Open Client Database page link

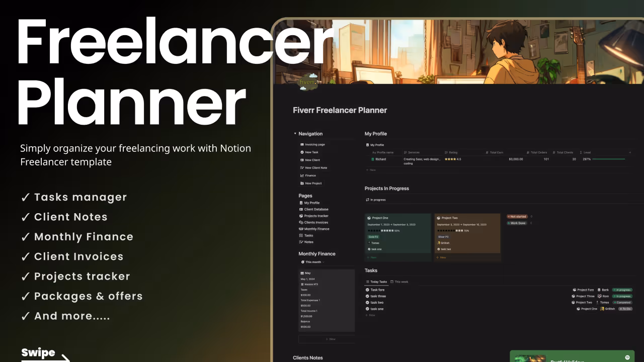(x=313, y=209)
